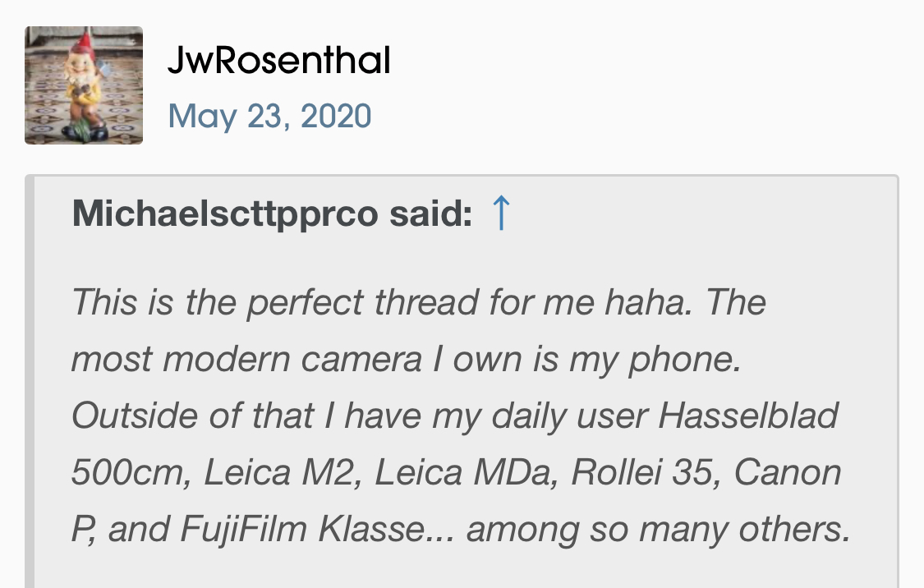Click the quoted text block to expand
This screenshot has height=588, width=924.
460,415
